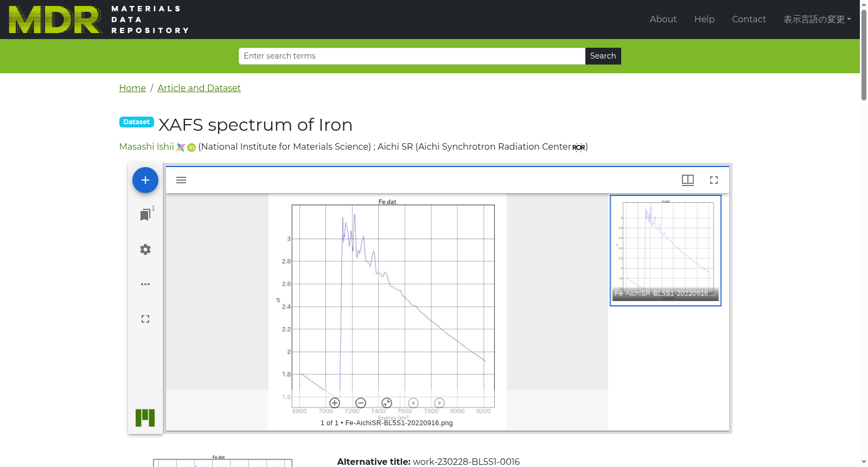868x467 pixels.
Task: Click the green Mirador logo icon
Action: tap(145, 418)
